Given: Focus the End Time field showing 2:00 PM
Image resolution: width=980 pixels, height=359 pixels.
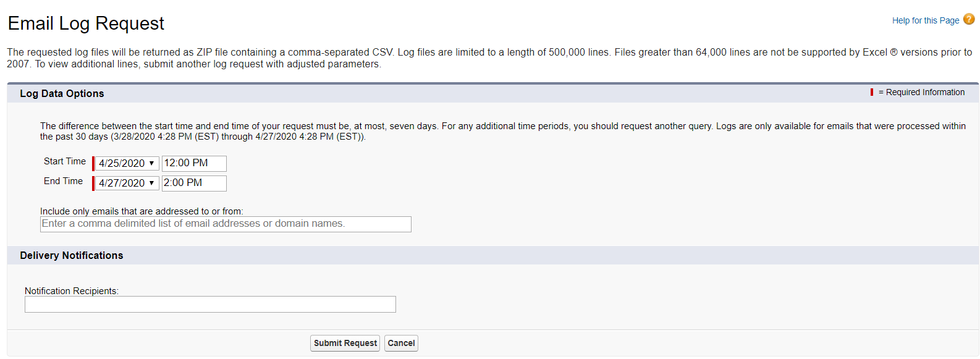Looking at the screenshot, I should coord(194,183).
